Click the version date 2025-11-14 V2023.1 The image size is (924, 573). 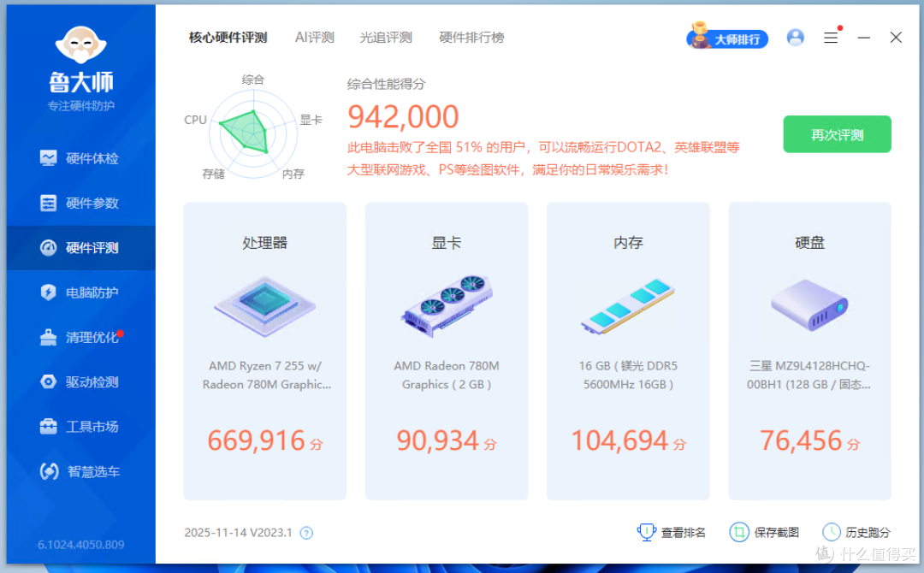(238, 533)
